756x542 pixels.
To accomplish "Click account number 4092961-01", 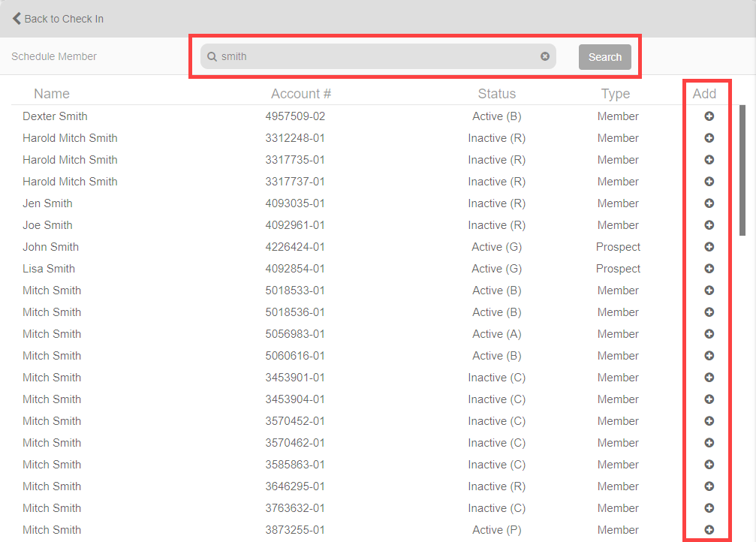I will pos(295,224).
